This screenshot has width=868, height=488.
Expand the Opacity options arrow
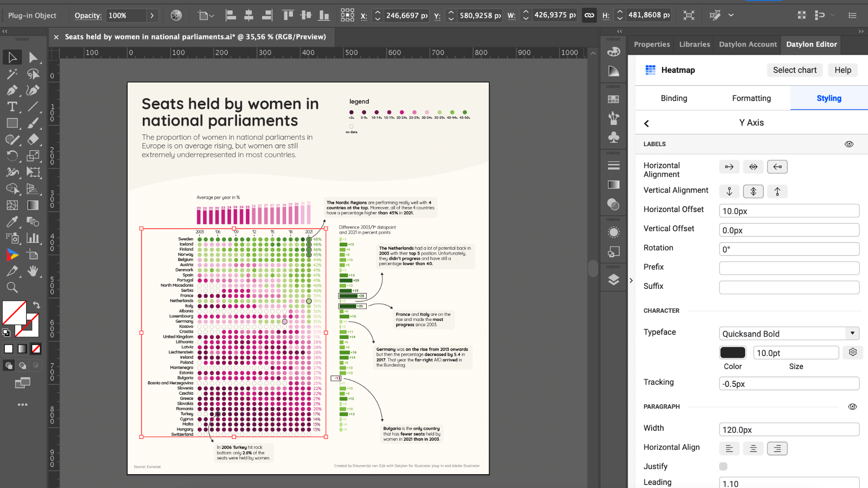(x=152, y=15)
